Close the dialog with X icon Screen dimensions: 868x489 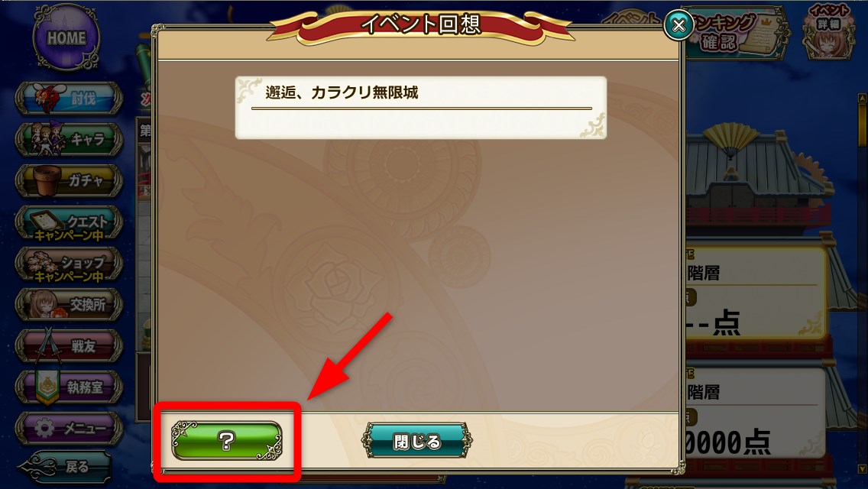(x=679, y=25)
